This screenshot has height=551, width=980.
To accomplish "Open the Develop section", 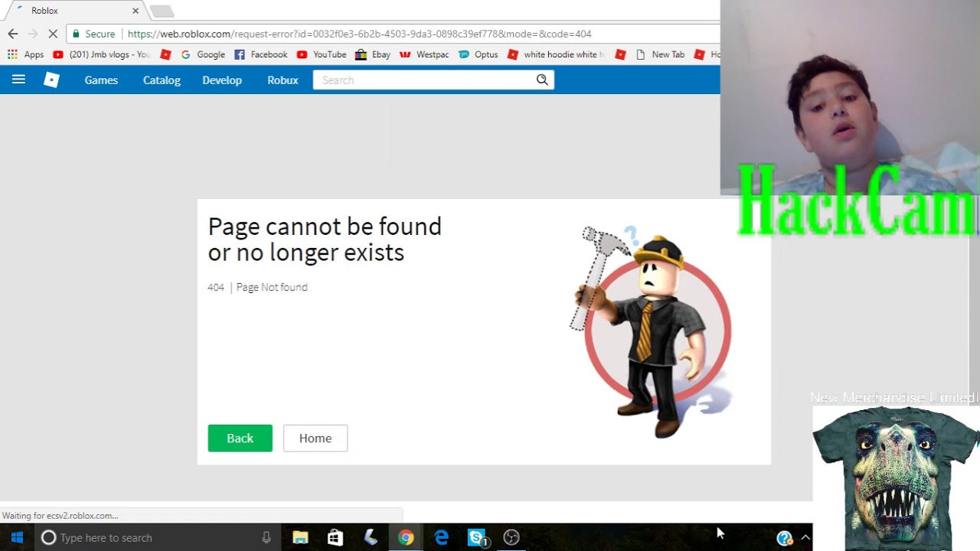I will [x=222, y=80].
